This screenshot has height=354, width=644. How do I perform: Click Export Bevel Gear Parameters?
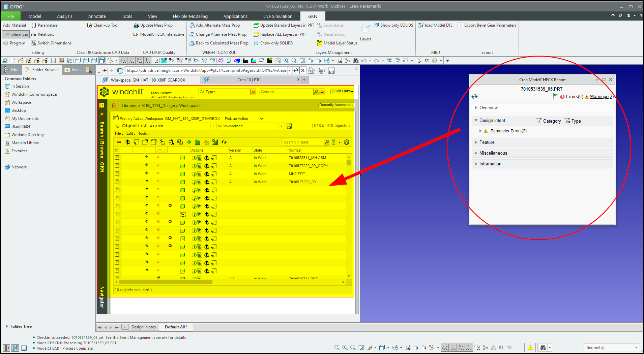pyautogui.click(x=487, y=25)
